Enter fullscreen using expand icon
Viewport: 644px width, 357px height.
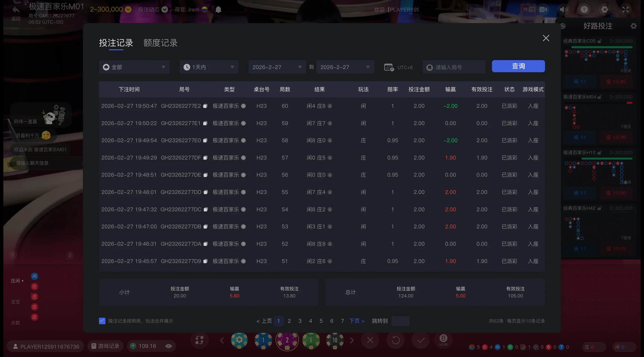click(625, 10)
